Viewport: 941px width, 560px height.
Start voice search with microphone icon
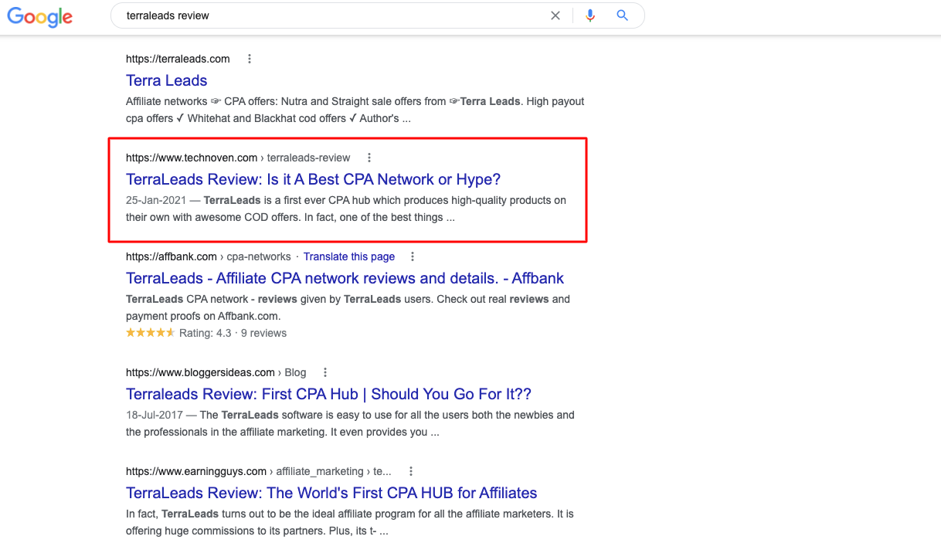[x=590, y=15]
